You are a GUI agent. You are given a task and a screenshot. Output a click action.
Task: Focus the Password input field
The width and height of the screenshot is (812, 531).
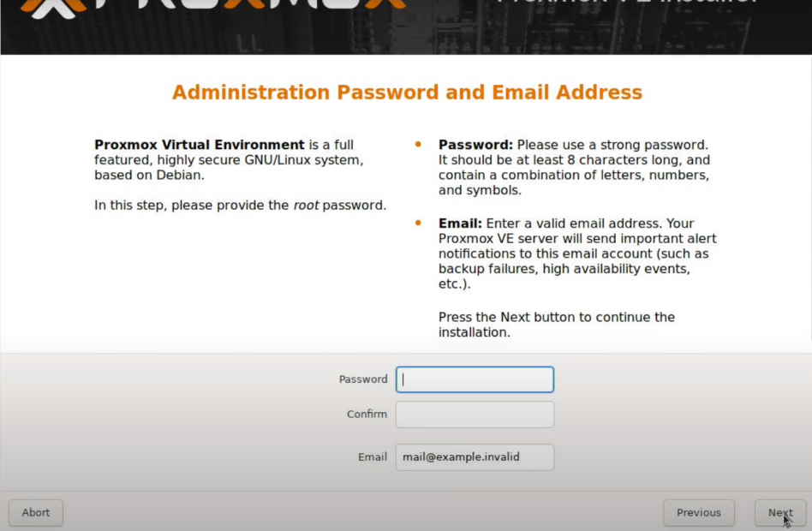(475, 379)
